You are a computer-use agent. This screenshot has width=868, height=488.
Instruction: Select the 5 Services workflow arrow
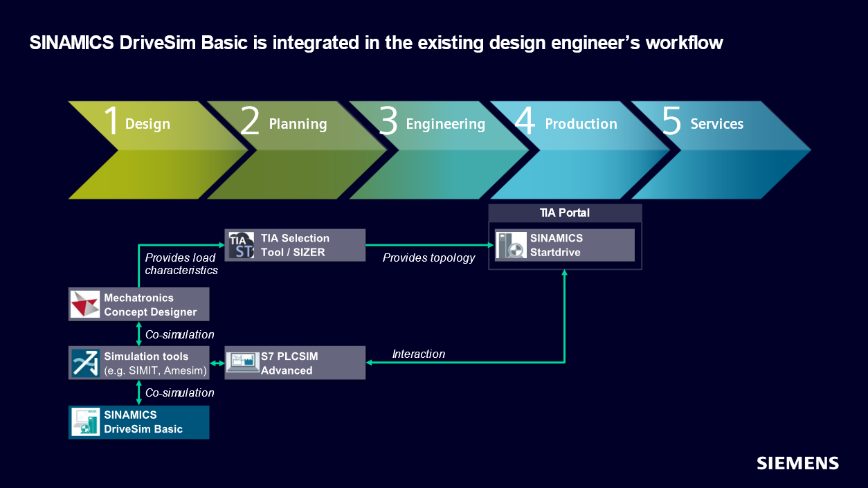click(721, 150)
